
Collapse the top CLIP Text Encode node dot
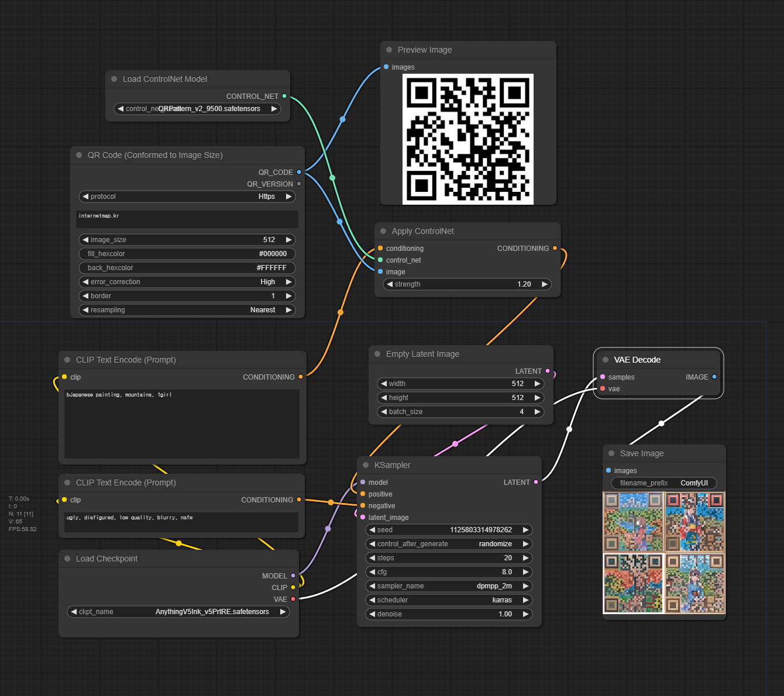tap(67, 360)
